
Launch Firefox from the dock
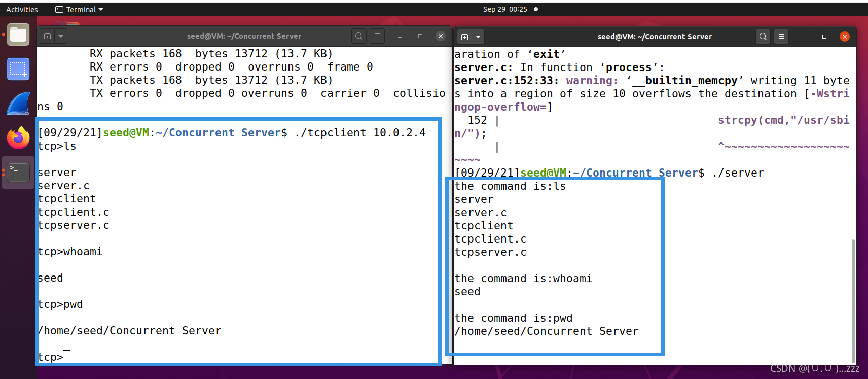tap(18, 137)
